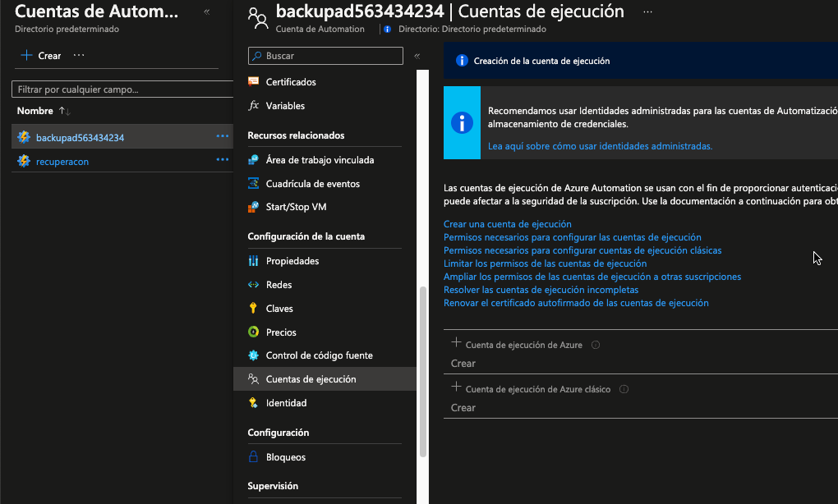Viewport: 838px width, 504px height.
Task: Collapse the resource navigation menu
Action: [417, 57]
